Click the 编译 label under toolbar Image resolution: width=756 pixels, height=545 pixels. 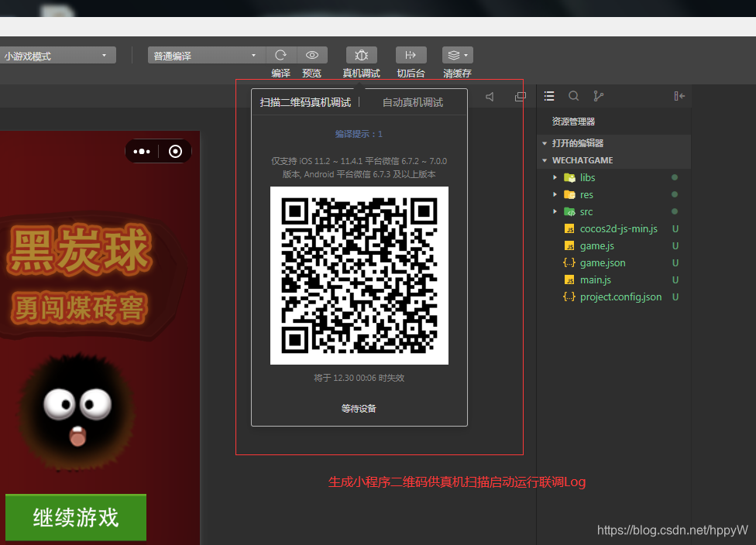(280, 74)
